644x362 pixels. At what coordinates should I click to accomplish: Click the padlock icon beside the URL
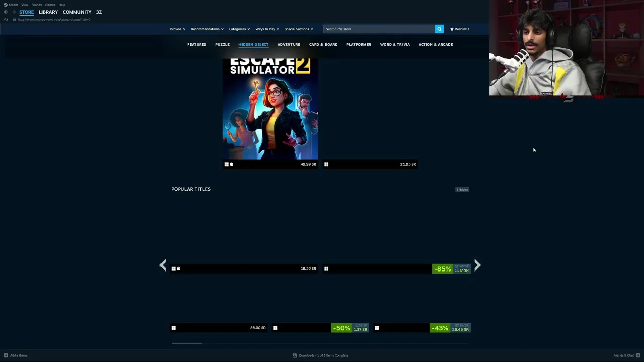14,19
